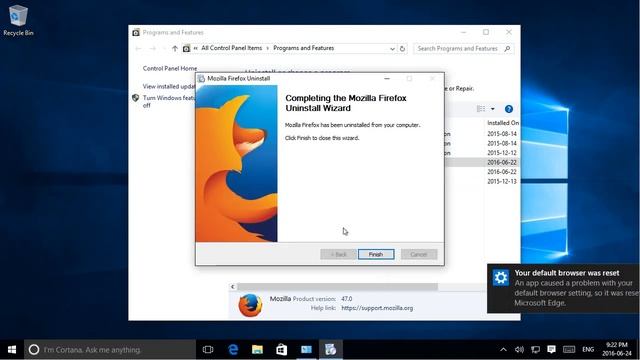Open the All Control Panel Items breadcrumb

[x=231, y=48]
